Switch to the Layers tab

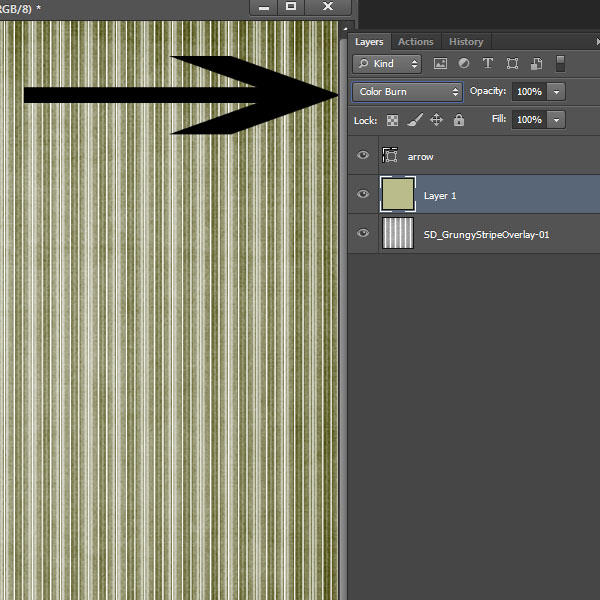(x=369, y=42)
